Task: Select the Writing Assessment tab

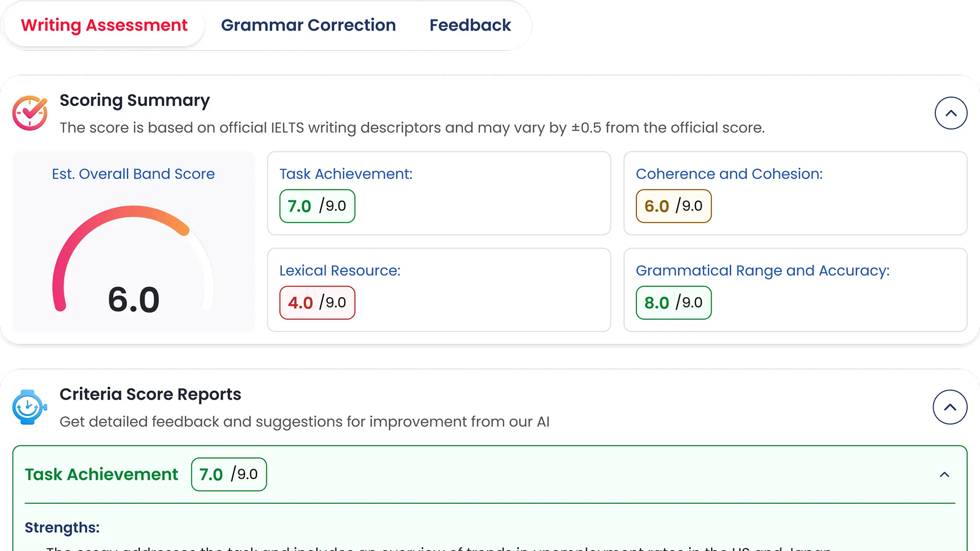Action: tap(104, 25)
